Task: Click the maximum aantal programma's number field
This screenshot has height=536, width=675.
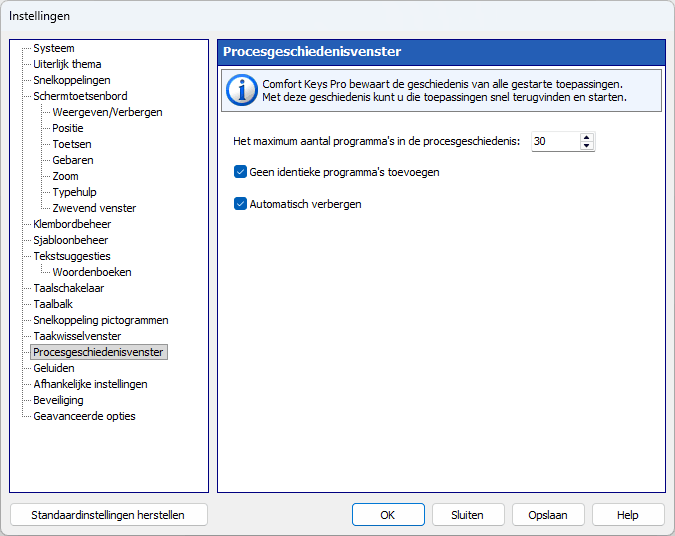Action: [555, 141]
